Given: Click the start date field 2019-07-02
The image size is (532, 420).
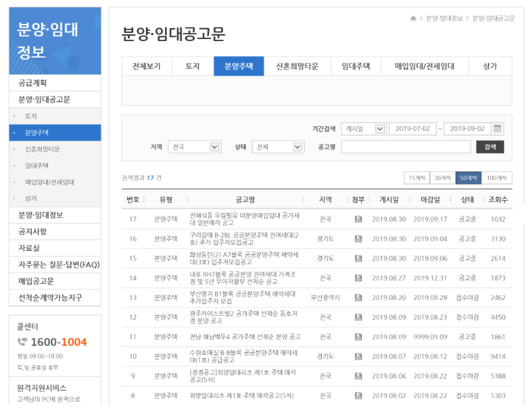Looking at the screenshot, I should [x=413, y=129].
